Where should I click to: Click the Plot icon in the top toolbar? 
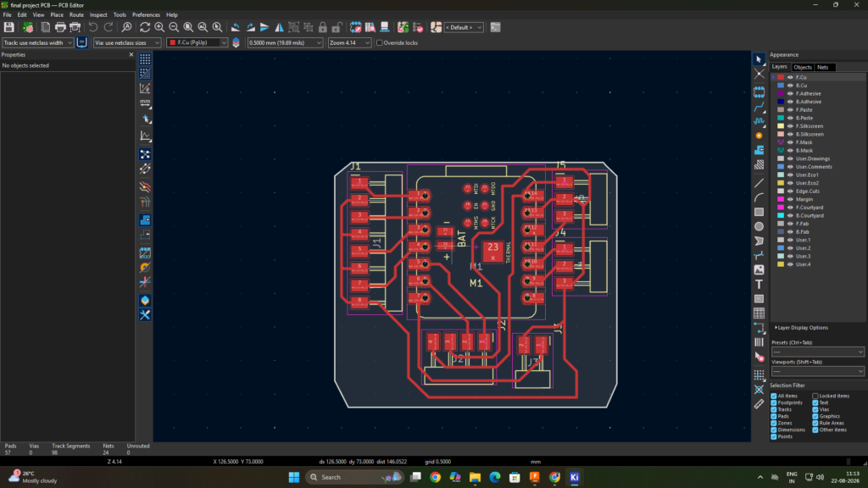[75, 27]
